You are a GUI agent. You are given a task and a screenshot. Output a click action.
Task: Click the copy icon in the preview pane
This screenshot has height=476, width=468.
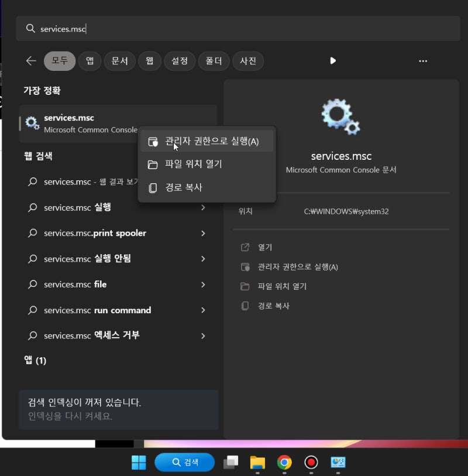pos(245,306)
